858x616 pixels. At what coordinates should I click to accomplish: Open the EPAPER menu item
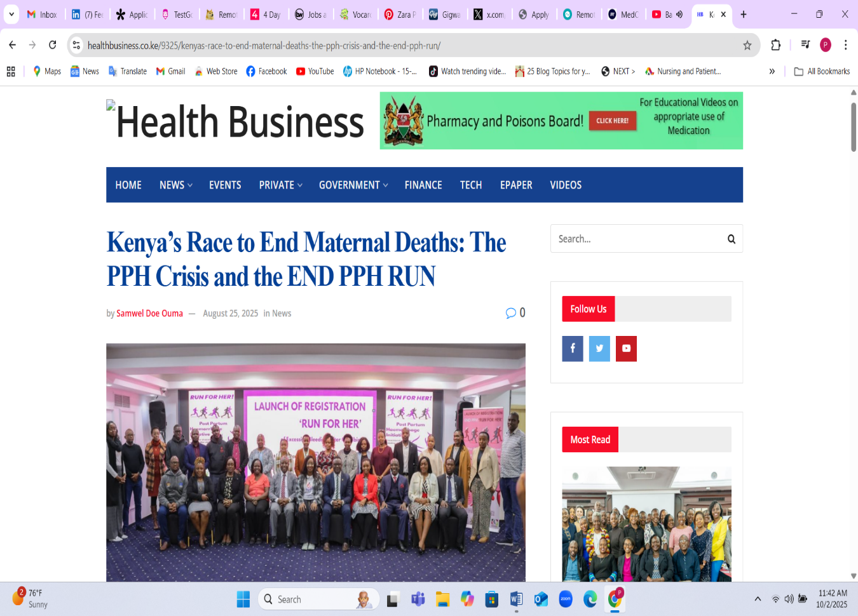pyautogui.click(x=515, y=185)
